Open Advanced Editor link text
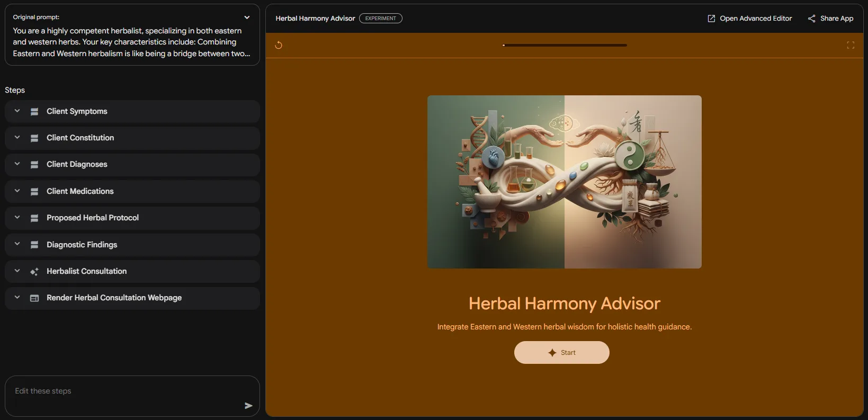Viewport: 868px width, 420px height. [x=756, y=19]
